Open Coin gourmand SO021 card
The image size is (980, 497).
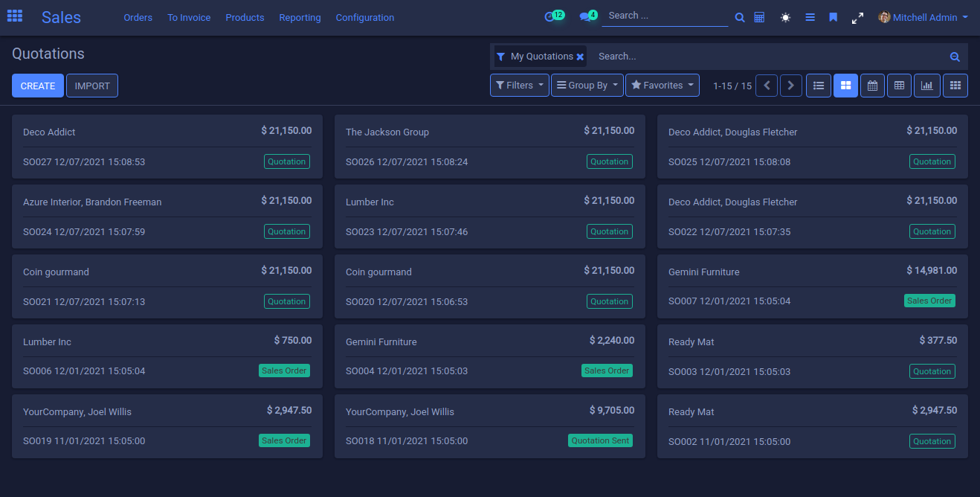(x=167, y=286)
